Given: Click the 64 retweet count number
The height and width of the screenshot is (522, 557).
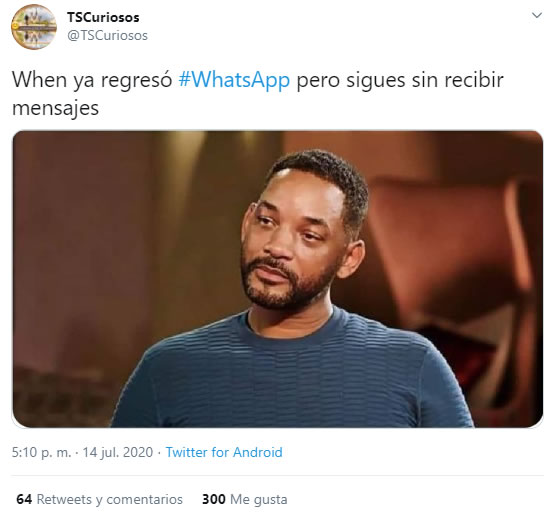Looking at the screenshot, I should [x=24, y=499].
